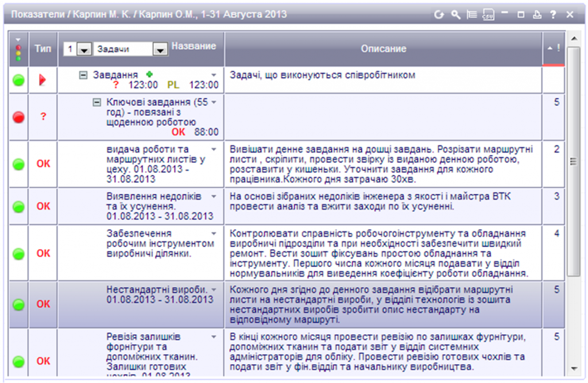Click the OK type marker for Забезпечення робочим інструментом
This screenshot has width=588, height=383.
point(43,253)
